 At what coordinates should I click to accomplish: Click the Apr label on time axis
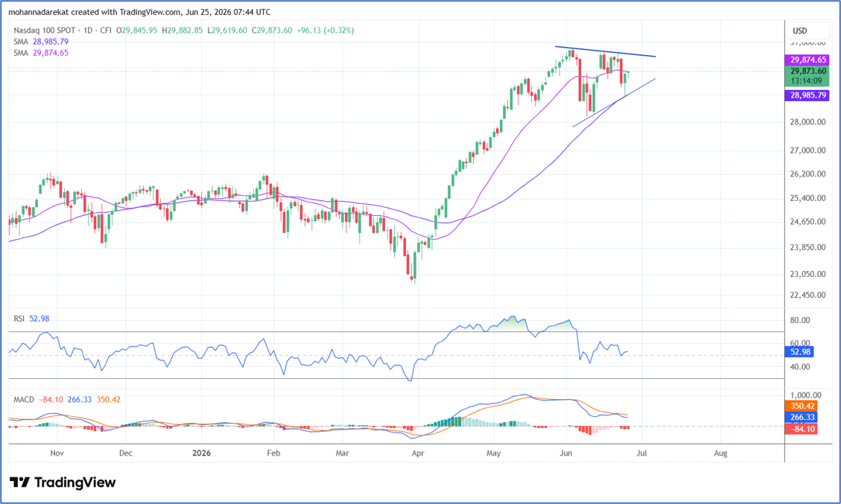pyautogui.click(x=418, y=453)
